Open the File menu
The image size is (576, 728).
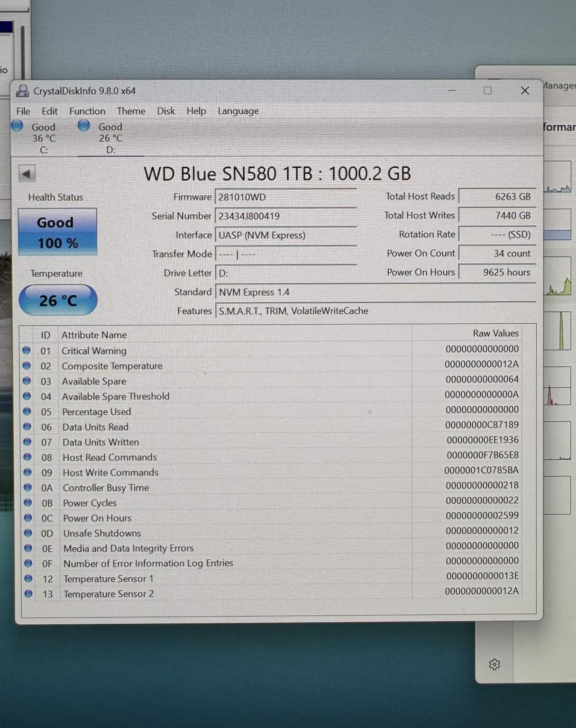click(x=23, y=111)
